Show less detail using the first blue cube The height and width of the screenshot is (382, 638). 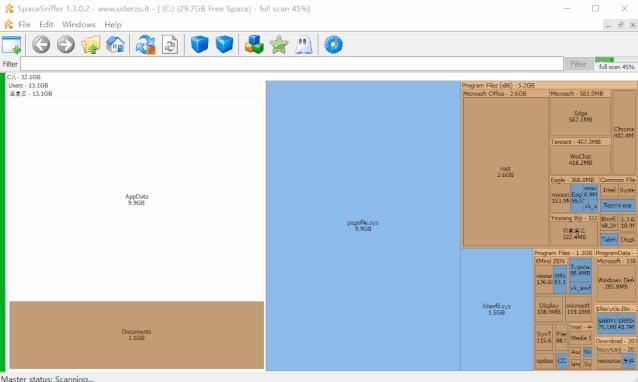point(199,44)
